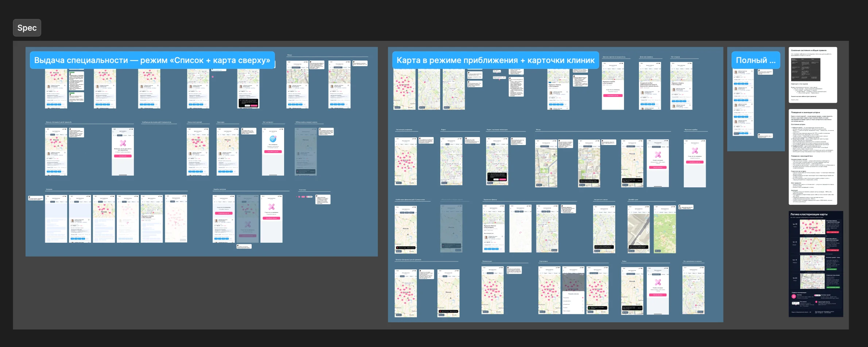
Task: Select the «Загрузка» row label
Action: coord(49,189)
